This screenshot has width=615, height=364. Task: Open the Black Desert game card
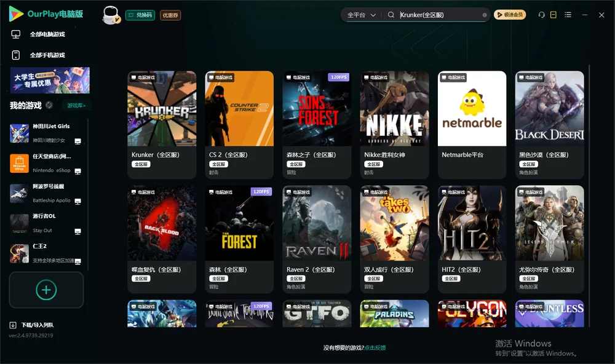click(549, 124)
